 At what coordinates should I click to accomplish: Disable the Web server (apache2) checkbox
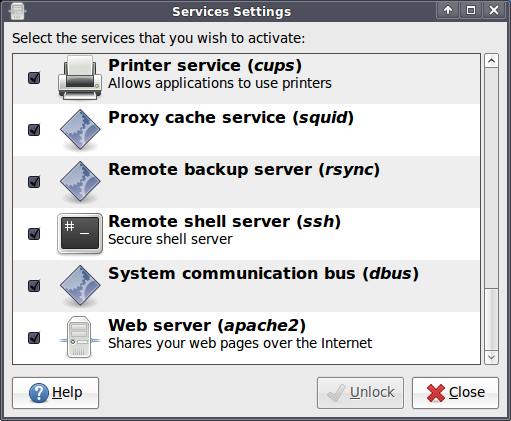coord(34,338)
